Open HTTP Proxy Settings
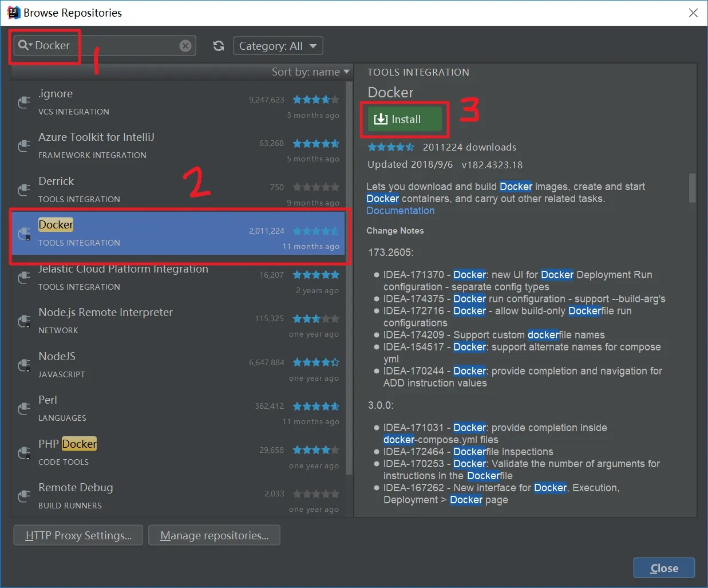This screenshot has height=588, width=708. (78, 535)
